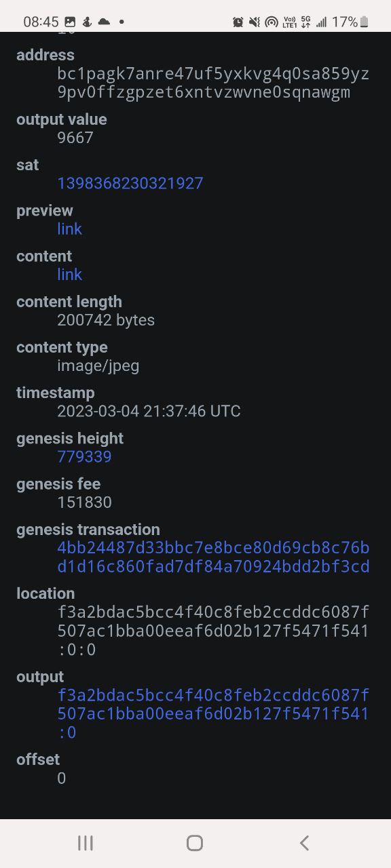Tap the timestamp 2023-03-04 value
391x868 pixels.
click(149, 411)
